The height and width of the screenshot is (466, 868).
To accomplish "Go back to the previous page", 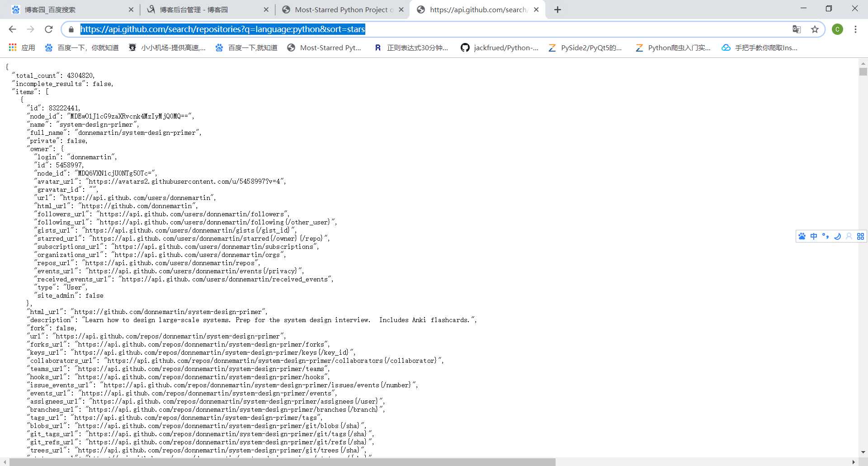I will click(x=12, y=29).
